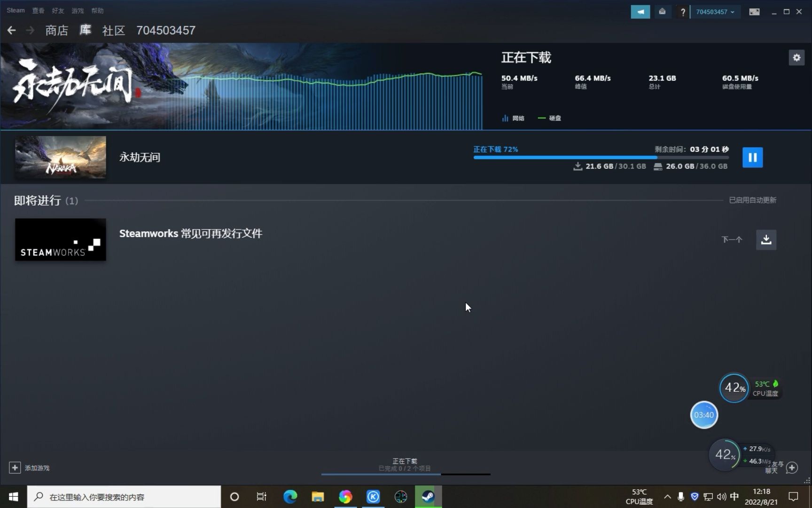Open the network tray icon

708,497
